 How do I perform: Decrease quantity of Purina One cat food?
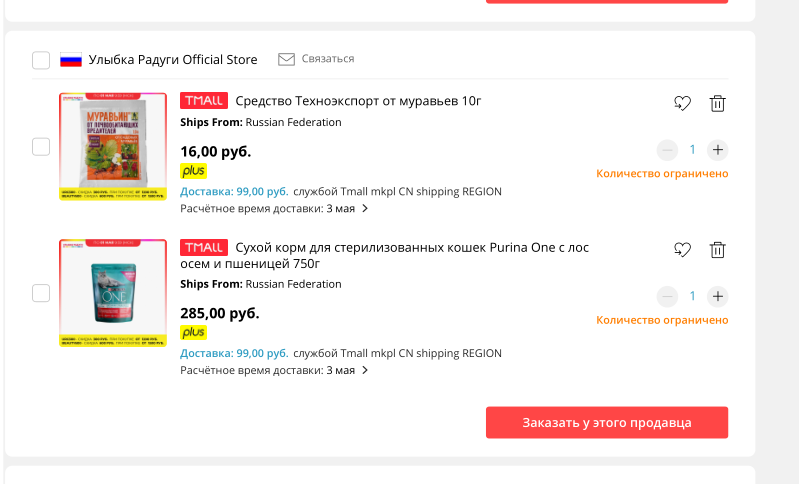coord(667,297)
